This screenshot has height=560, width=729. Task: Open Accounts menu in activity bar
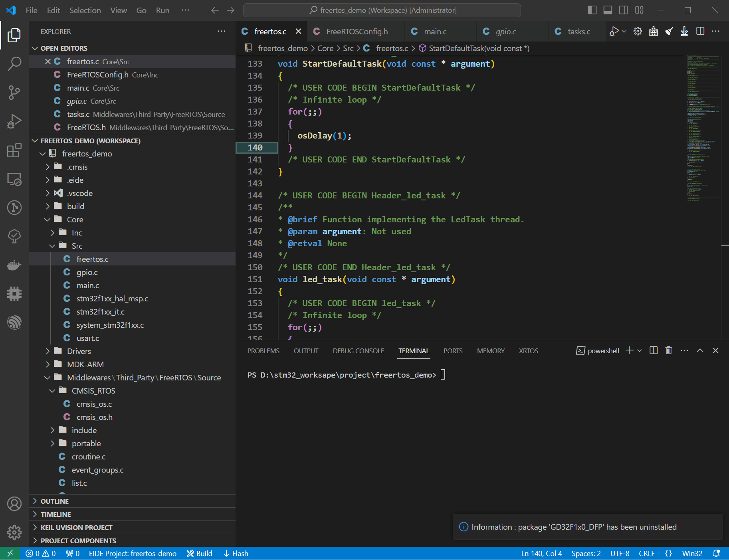pos(14,504)
